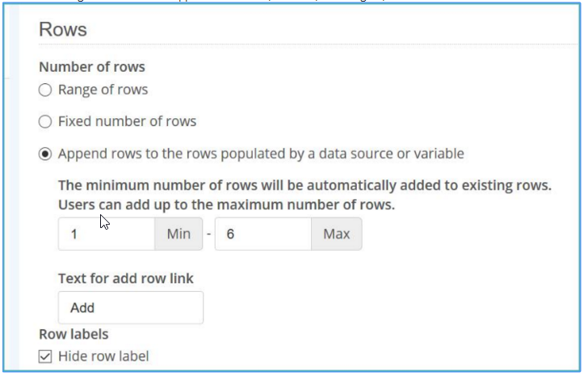Viewport: 588px width, 376px height.
Task: Select the Fixed number of rows radio button
Action: (45, 121)
